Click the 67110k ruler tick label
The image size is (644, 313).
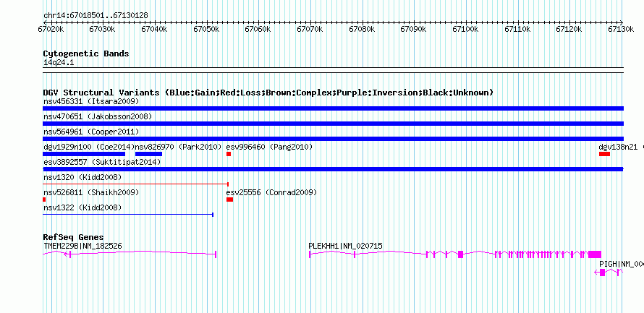click(517, 30)
